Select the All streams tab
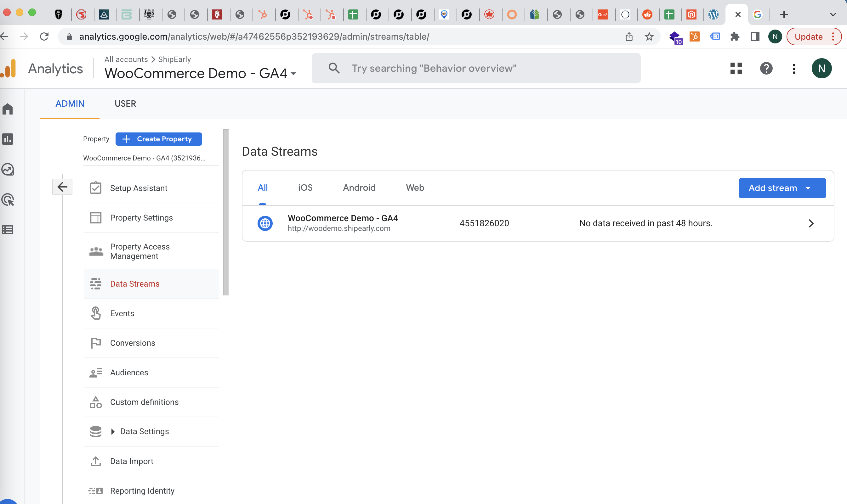 [262, 188]
